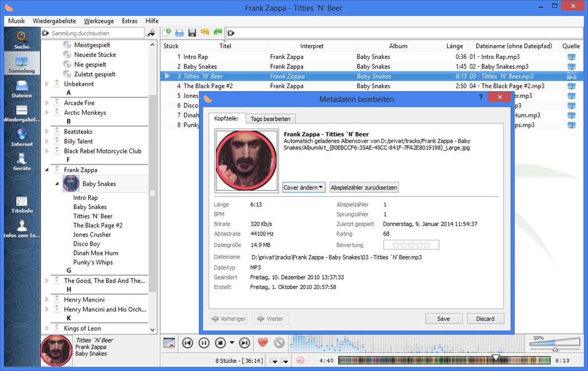
Task: Open the Extras menu
Action: [x=129, y=21]
